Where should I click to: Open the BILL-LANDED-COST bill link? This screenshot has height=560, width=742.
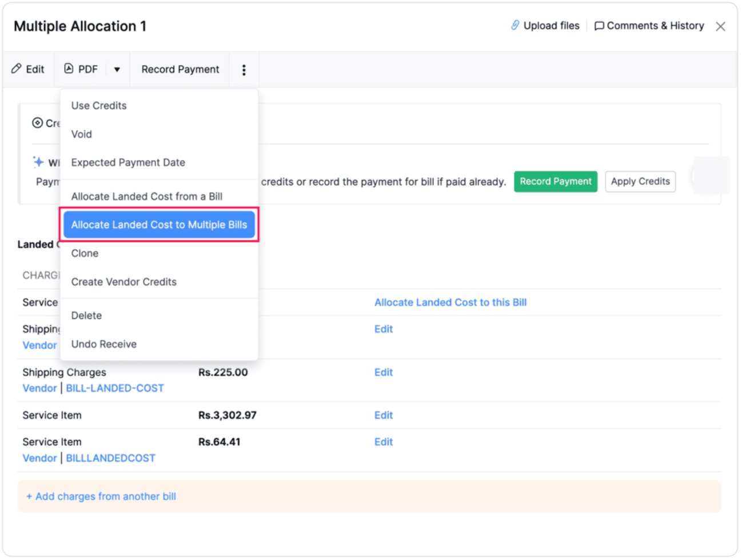(x=115, y=388)
